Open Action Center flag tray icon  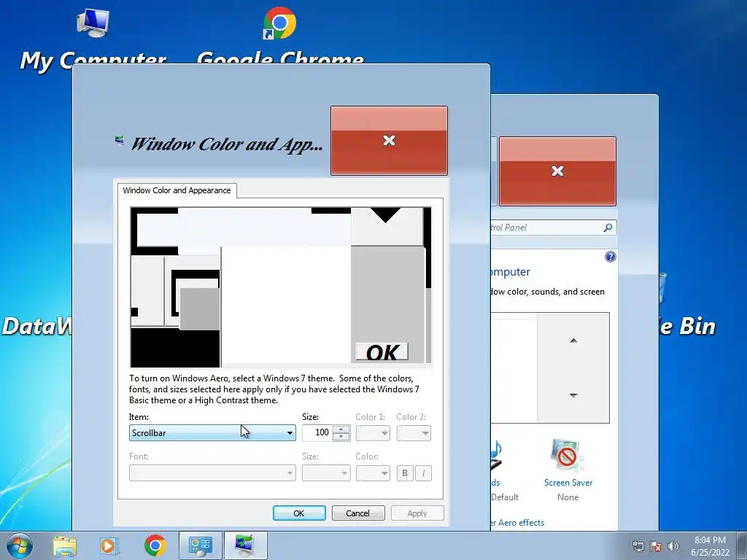[656, 546]
